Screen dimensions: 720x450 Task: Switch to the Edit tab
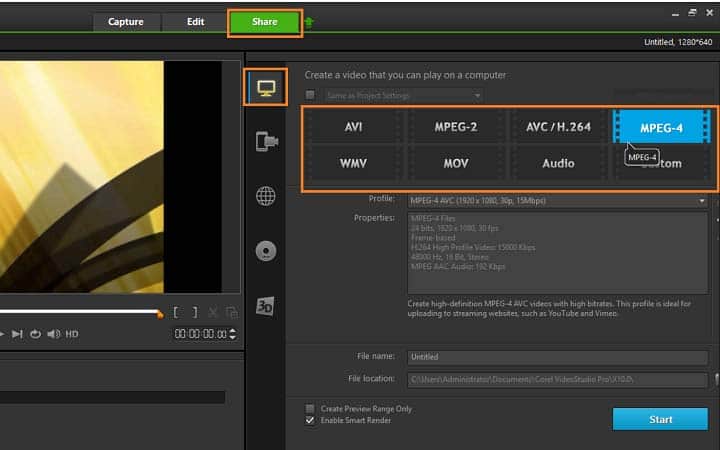[x=195, y=22]
